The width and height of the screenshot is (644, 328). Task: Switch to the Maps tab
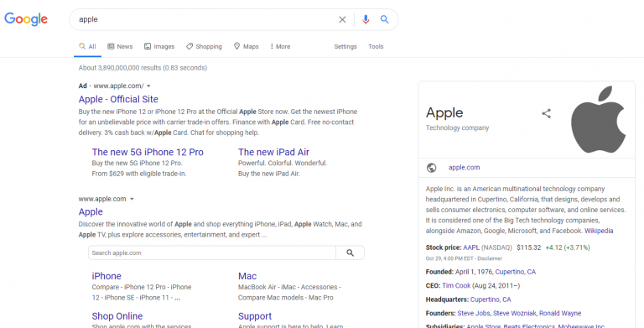pos(246,46)
